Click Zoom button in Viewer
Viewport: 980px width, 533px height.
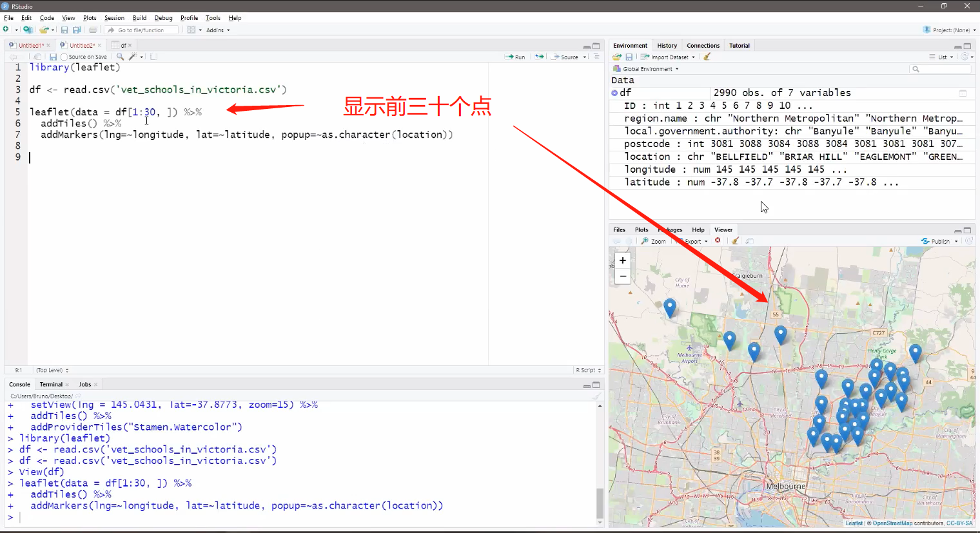point(654,241)
